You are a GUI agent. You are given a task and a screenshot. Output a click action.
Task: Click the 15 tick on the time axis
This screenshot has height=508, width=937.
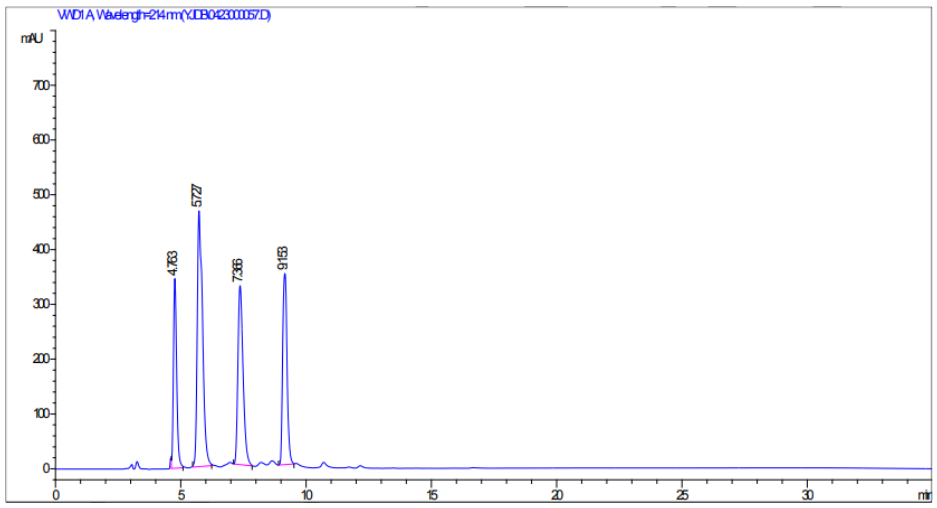click(x=431, y=495)
